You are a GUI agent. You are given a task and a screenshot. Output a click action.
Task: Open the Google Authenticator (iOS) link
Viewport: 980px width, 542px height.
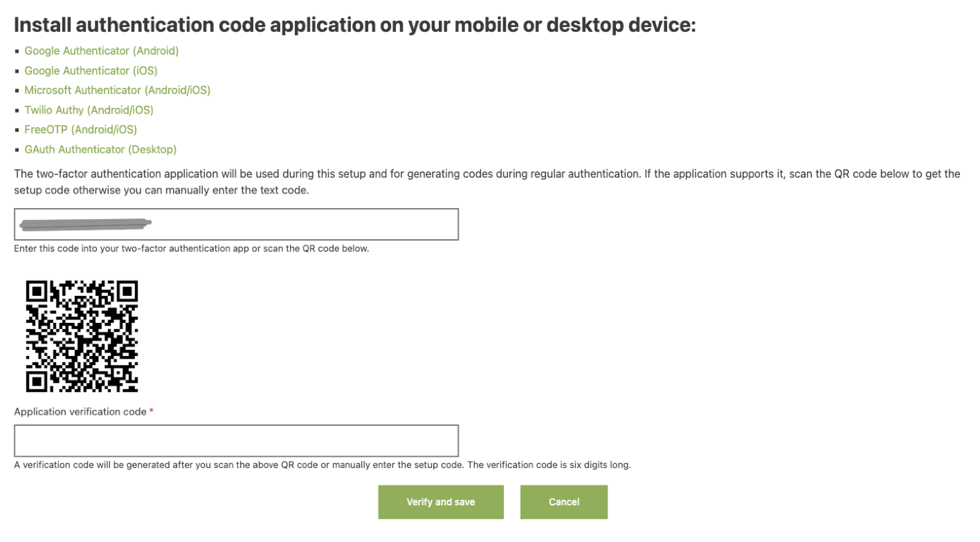[x=91, y=71]
